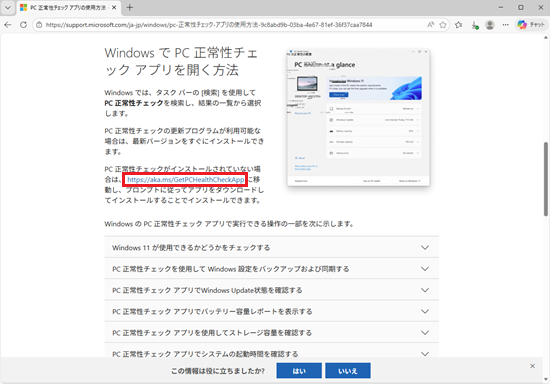
Task: Open the Settings and more ellipsis menu
Action: 505,25
